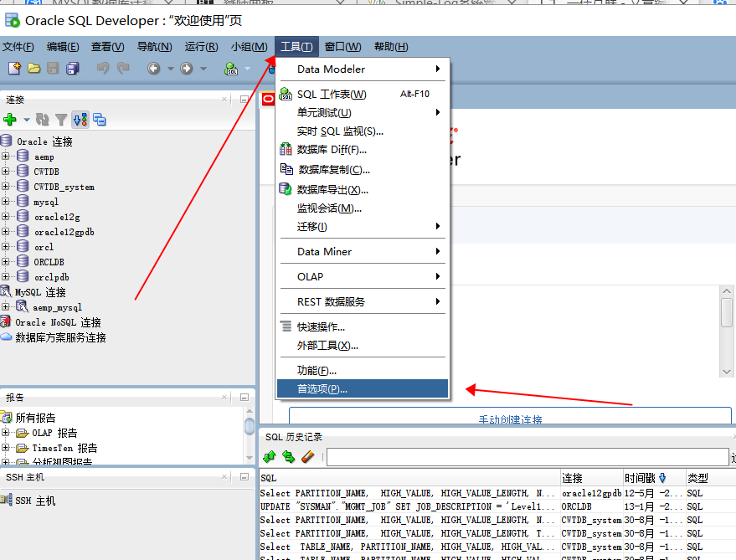
Task: Select the 所有报告 tree node
Action: point(35,418)
